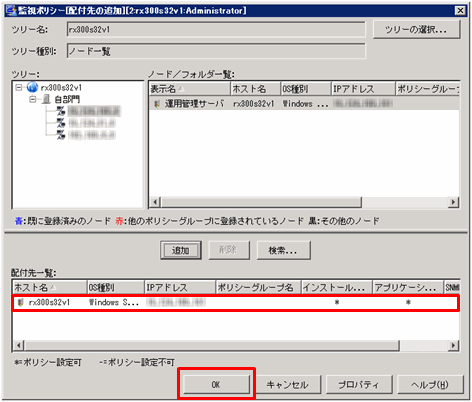
Task: Close the 監視ポリシー dialog
Action: (x=460, y=11)
